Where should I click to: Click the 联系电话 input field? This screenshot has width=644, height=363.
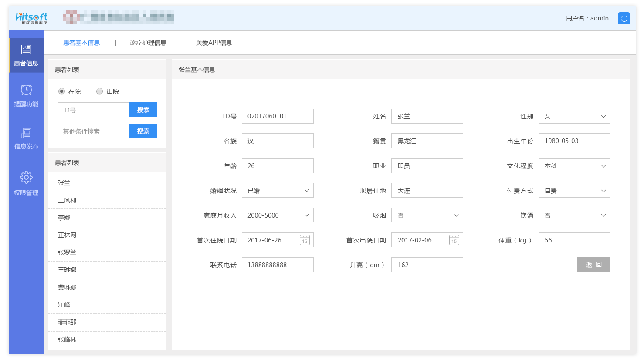[x=278, y=265]
